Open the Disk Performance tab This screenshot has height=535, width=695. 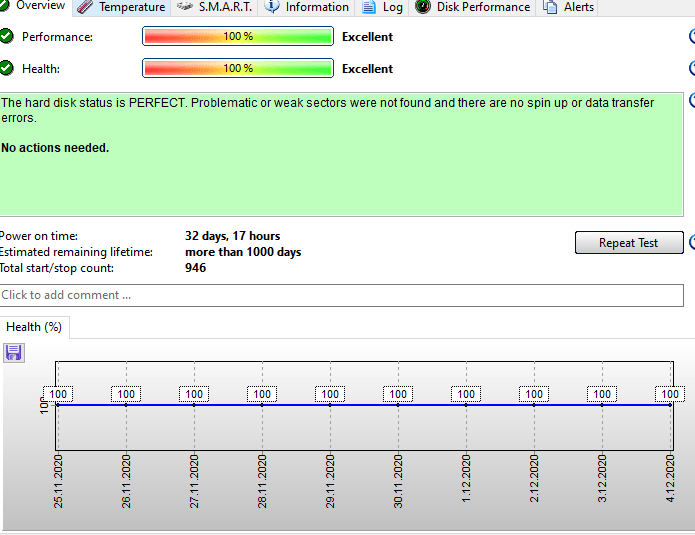(472, 8)
